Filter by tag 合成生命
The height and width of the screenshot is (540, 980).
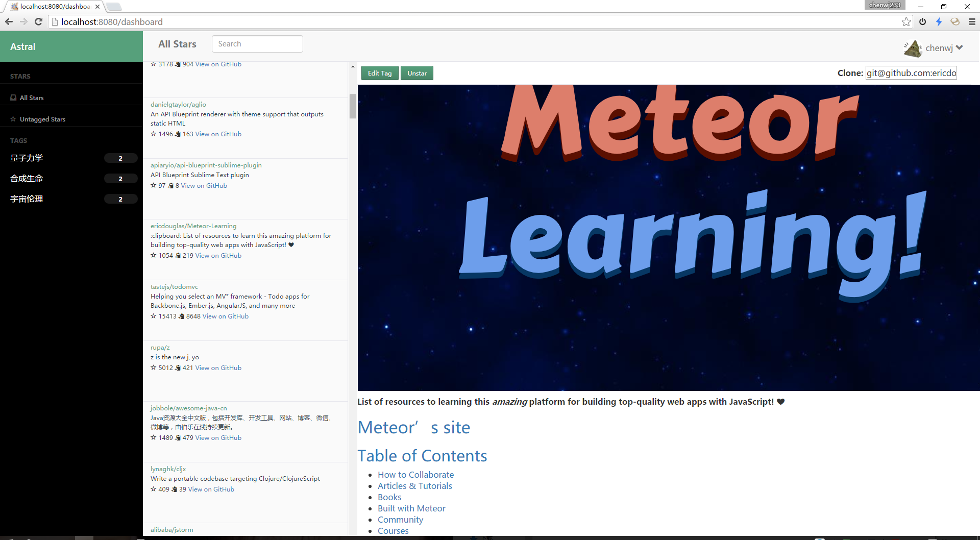tap(27, 178)
